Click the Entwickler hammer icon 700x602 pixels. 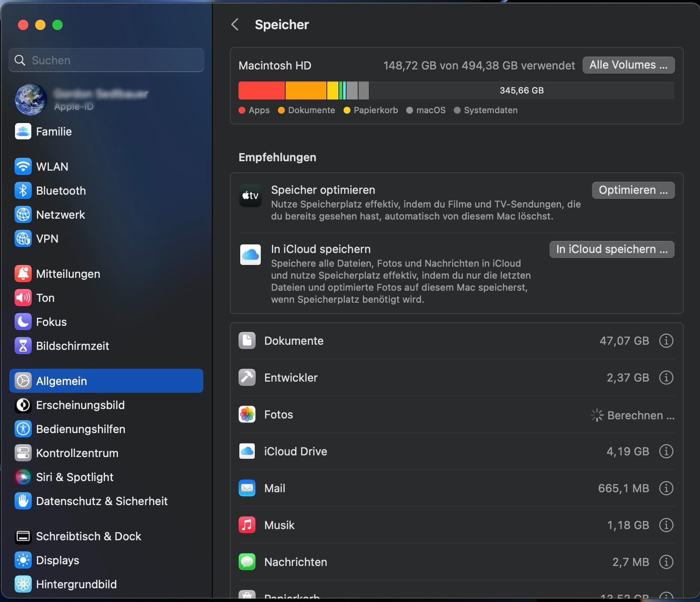coord(247,378)
